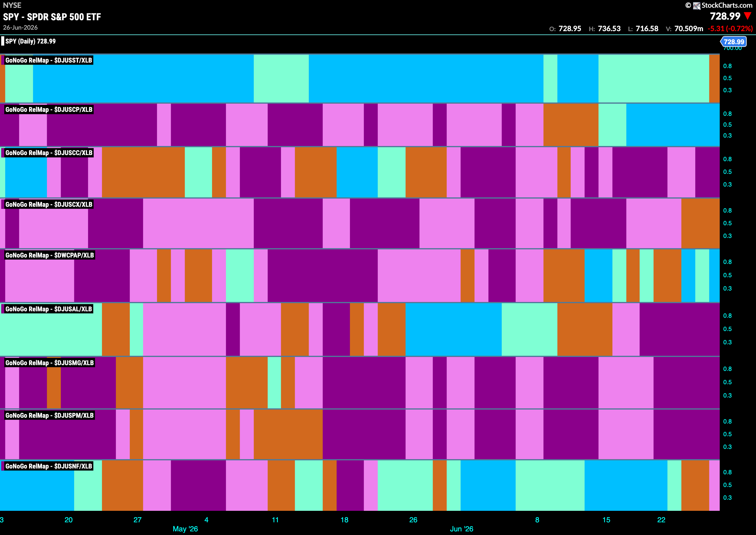756x535 pixels.
Task: Click the GoNoGo RelMap - $DJUSAL/XLB label
Action: pyautogui.click(x=49, y=309)
